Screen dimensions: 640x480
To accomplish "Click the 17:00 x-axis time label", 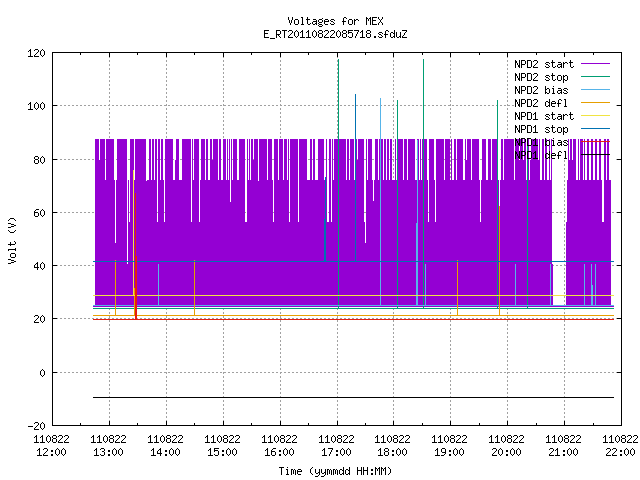I will 336,453.
